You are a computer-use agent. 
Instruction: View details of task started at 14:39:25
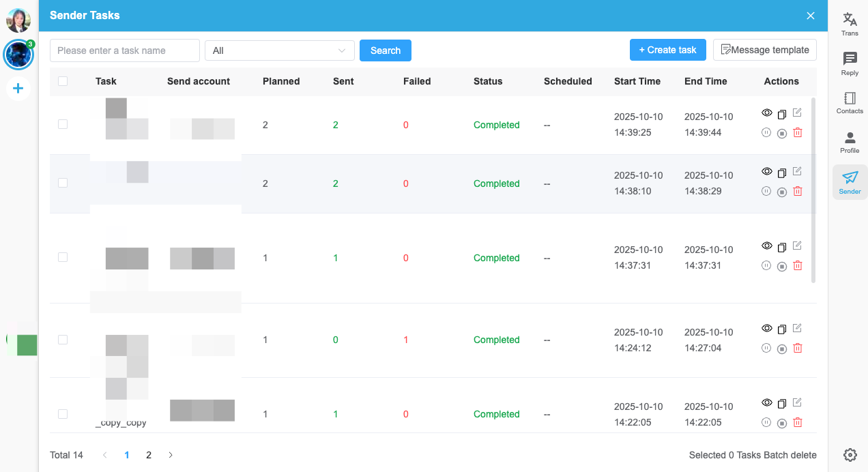[x=766, y=113]
